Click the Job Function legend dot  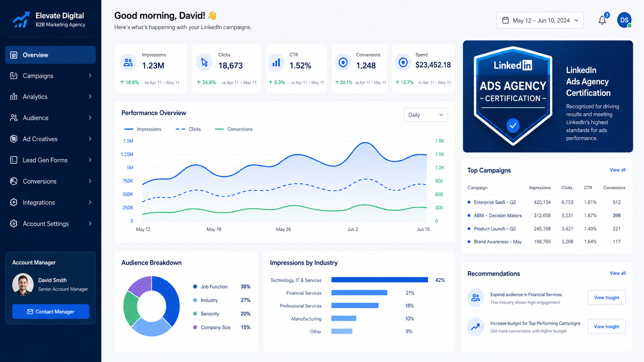[195, 287]
